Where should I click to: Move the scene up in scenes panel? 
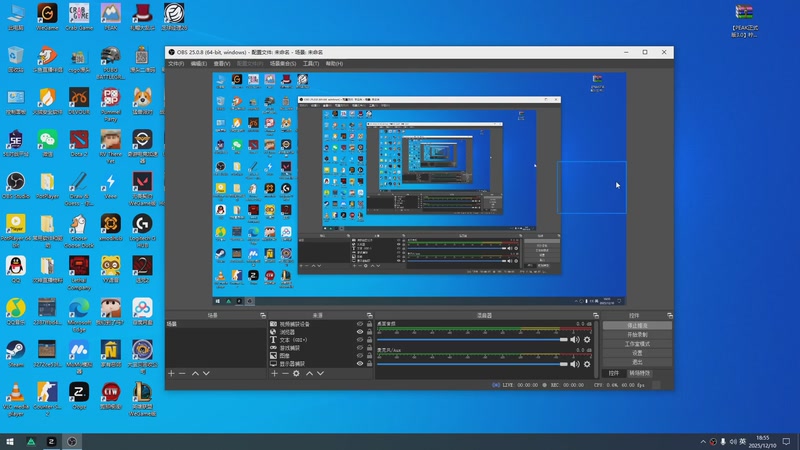tap(195, 373)
